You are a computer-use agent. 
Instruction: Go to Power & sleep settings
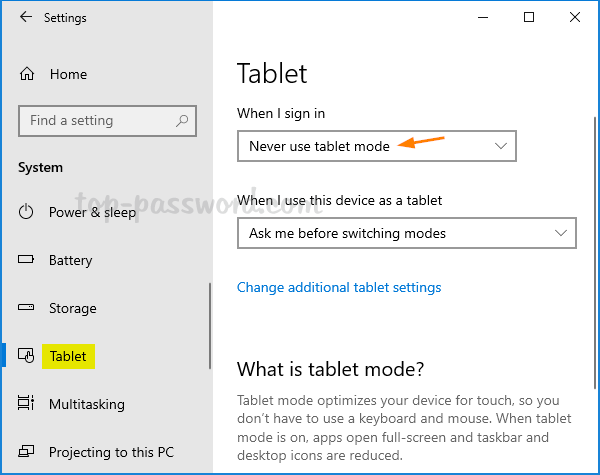pyautogui.click(x=92, y=212)
